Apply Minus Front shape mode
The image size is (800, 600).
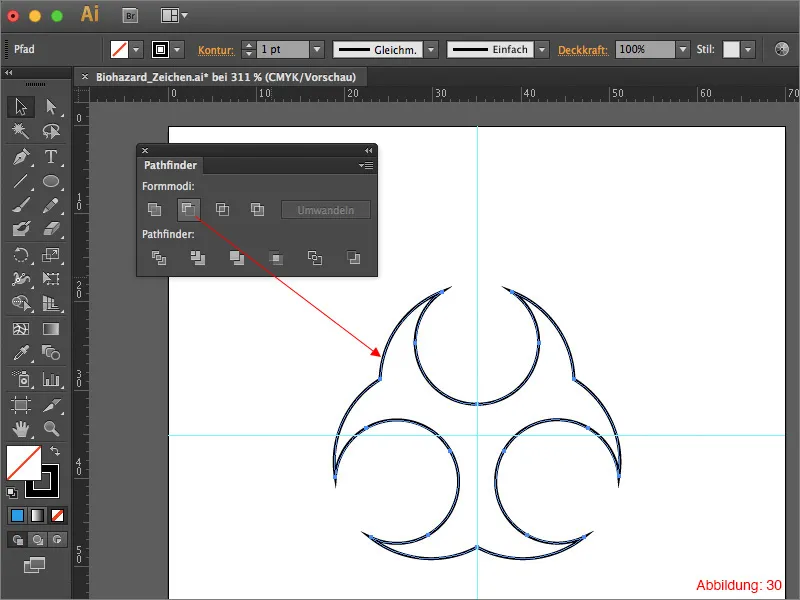tap(188, 209)
